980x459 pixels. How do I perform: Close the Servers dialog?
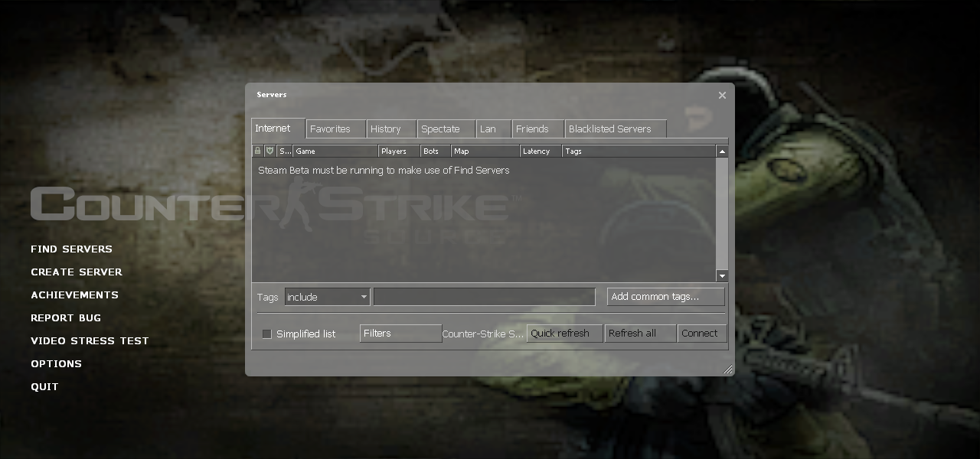coord(722,96)
